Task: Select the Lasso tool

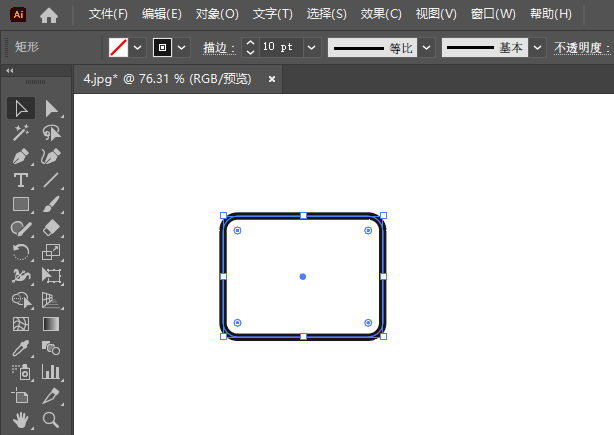Action: [x=51, y=133]
